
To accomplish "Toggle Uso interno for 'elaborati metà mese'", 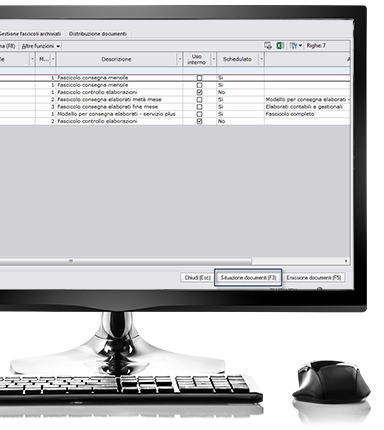I will (x=199, y=100).
